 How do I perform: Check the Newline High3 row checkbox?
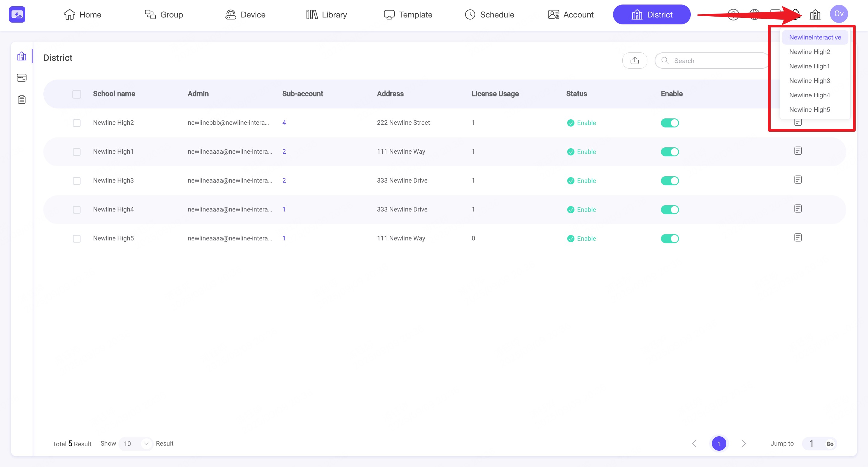point(77,181)
